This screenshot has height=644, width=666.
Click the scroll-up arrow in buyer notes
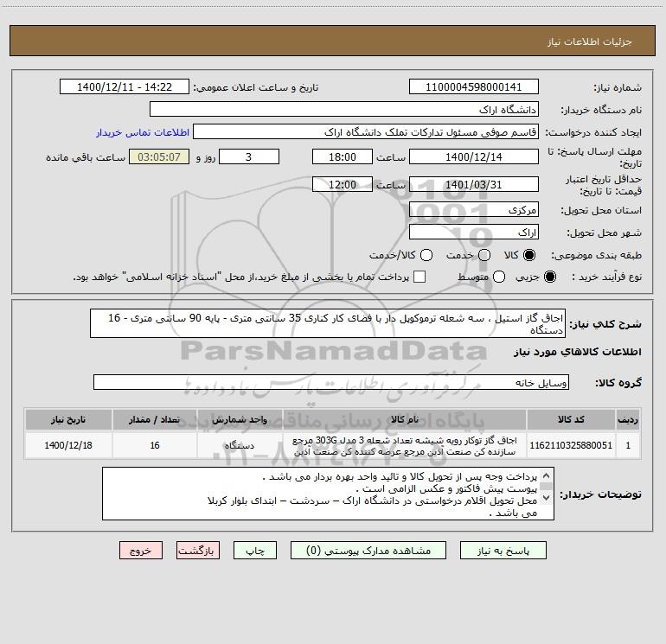click(x=547, y=475)
